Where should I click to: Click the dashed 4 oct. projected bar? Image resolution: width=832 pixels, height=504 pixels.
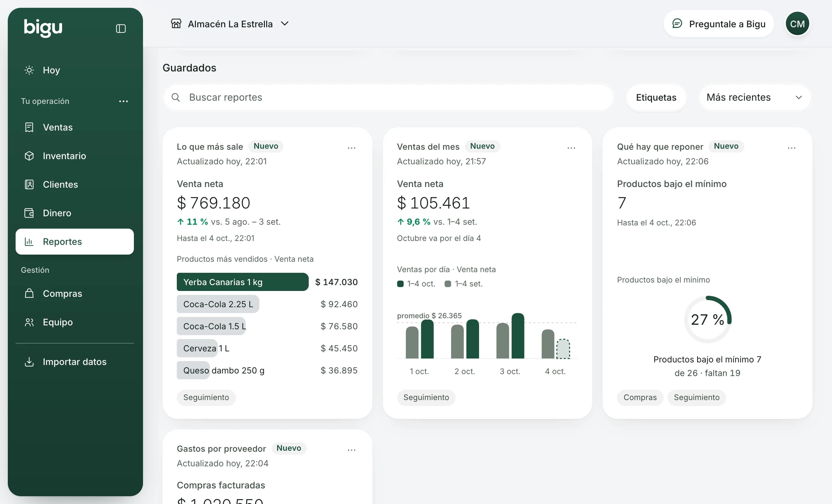point(563,349)
